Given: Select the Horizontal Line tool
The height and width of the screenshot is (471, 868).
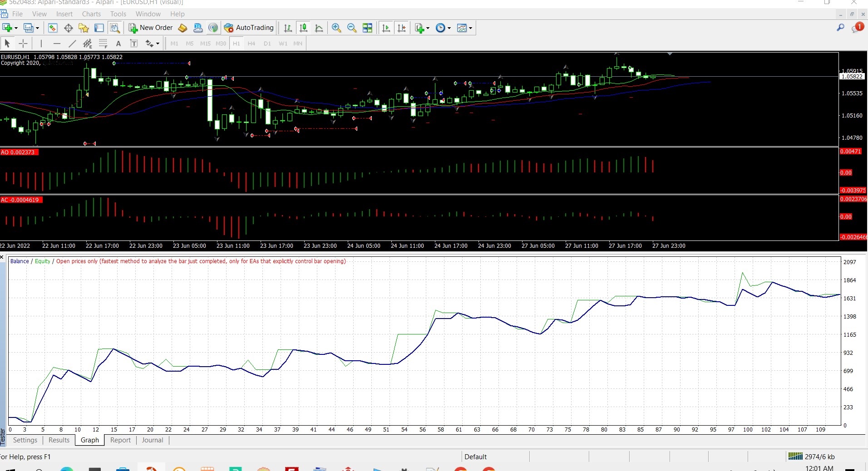Looking at the screenshot, I should click(x=57, y=44).
